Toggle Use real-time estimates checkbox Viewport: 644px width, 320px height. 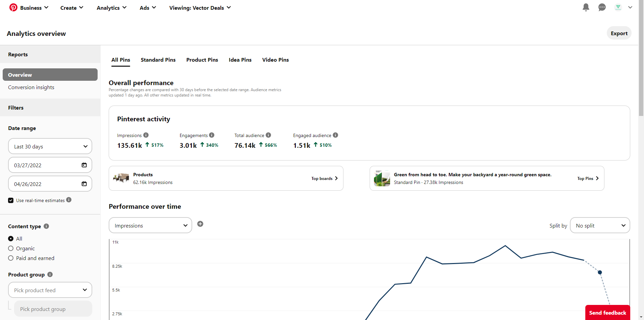click(x=11, y=200)
